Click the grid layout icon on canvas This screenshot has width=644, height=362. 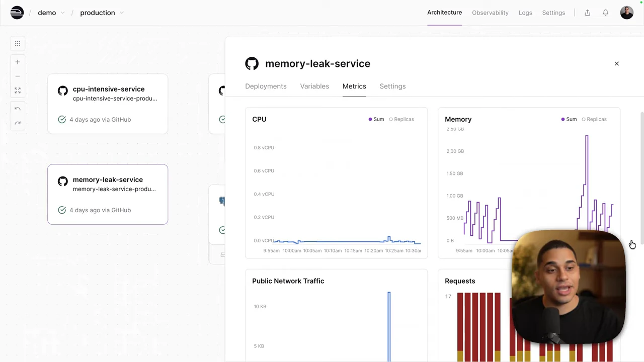click(18, 44)
